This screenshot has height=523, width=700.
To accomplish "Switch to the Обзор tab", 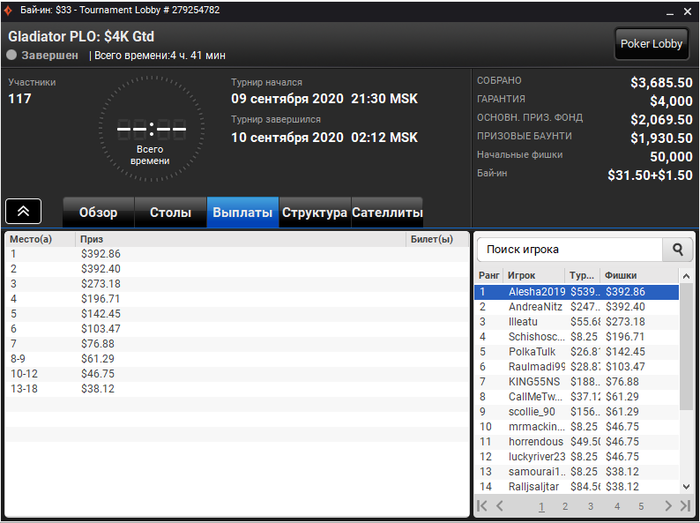I will pyautogui.click(x=98, y=212).
